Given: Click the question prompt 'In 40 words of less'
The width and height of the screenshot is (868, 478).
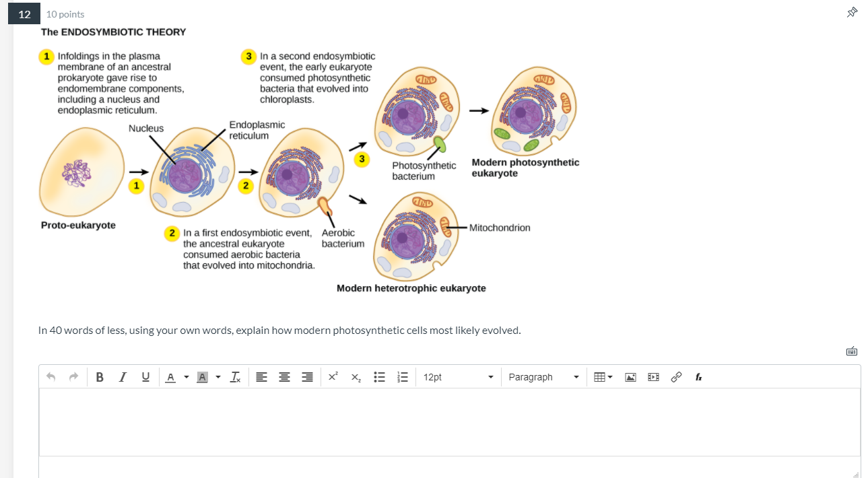Looking at the screenshot, I should pyautogui.click(x=279, y=331).
